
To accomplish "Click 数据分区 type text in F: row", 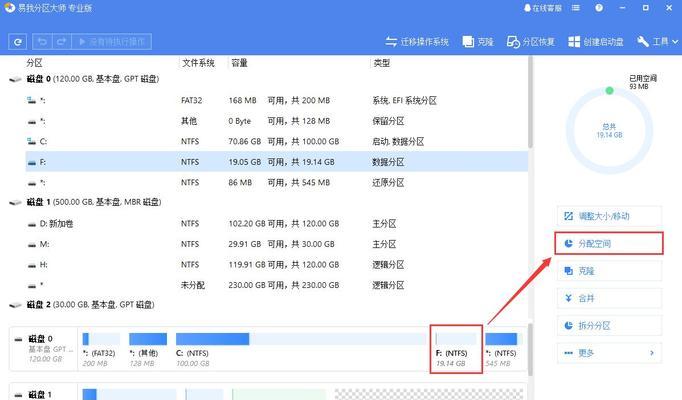I will (388, 162).
